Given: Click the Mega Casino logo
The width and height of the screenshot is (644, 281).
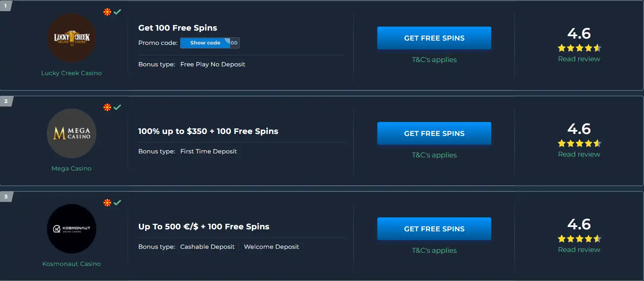Looking at the screenshot, I should click(x=71, y=134).
